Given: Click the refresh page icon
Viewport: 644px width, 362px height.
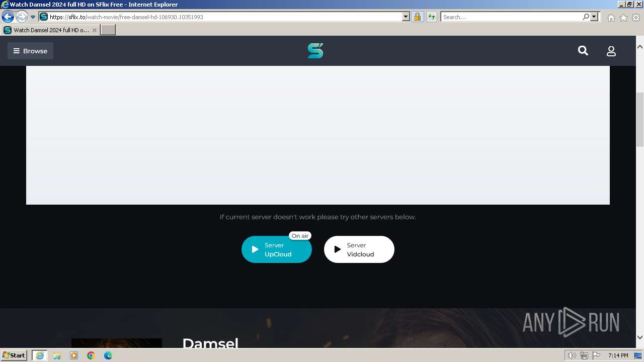Looking at the screenshot, I should pos(431,17).
